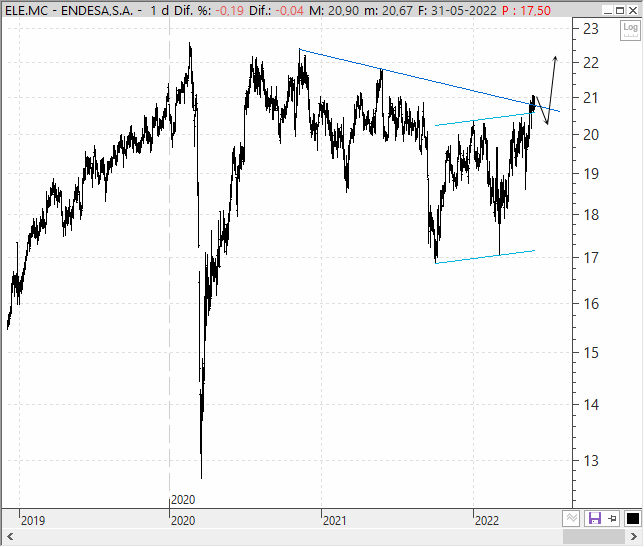Click the bottom 2020 time axis label
Image resolution: width=644 pixels, height=547 pixels.
[x=183, y=521]
